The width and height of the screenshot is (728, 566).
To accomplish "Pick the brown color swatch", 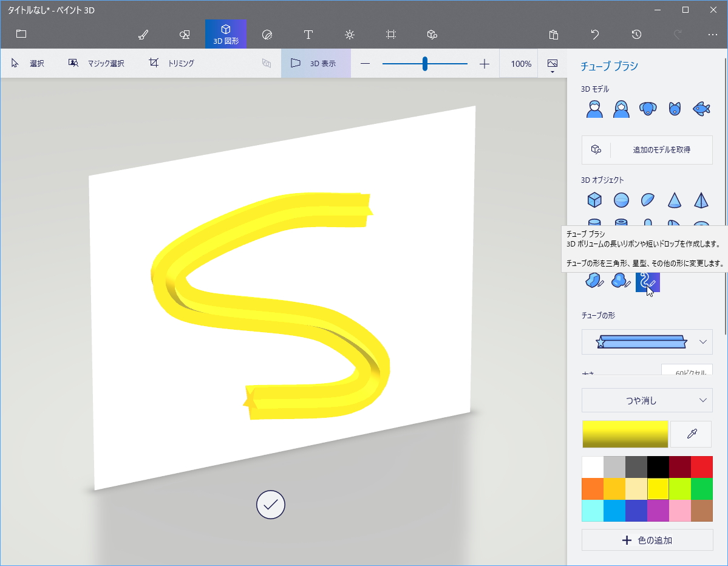I will tap(701, 511).
